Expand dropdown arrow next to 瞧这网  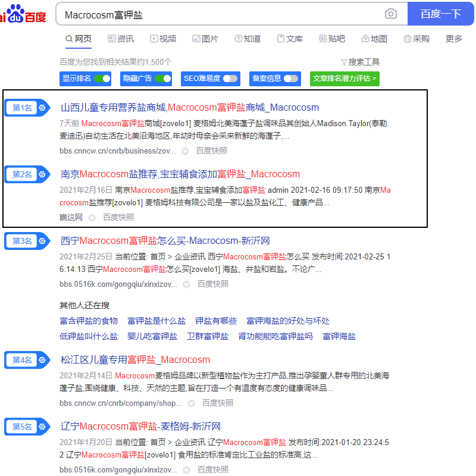tap(92, 218)
